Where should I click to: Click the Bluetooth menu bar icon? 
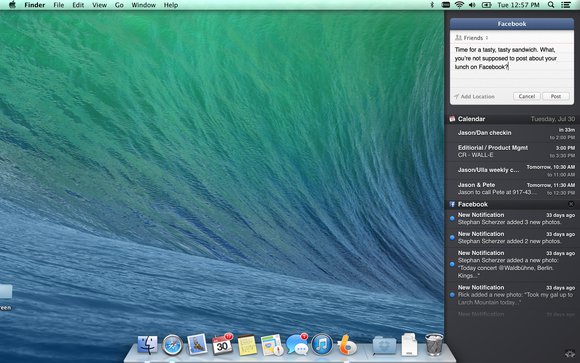[x=432, y=5]
